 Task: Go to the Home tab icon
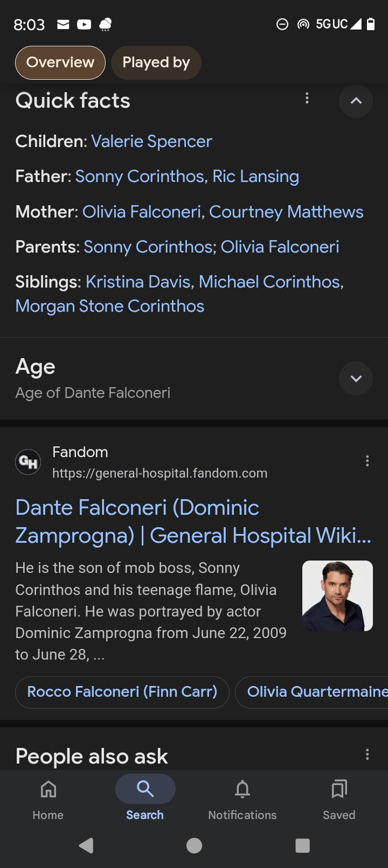(x=48, y=789)
